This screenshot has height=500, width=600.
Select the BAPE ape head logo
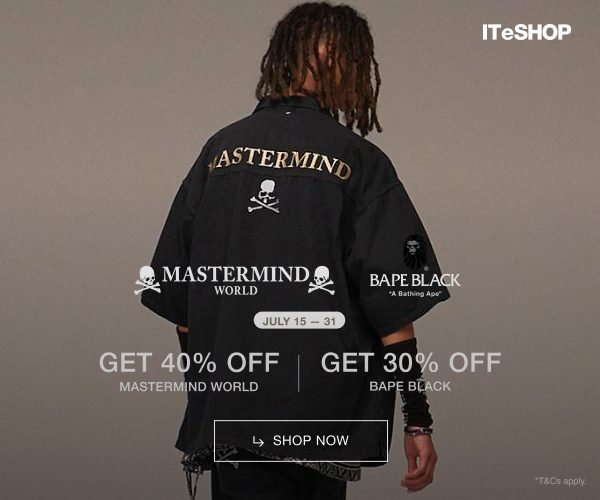[x=415, y=252]
